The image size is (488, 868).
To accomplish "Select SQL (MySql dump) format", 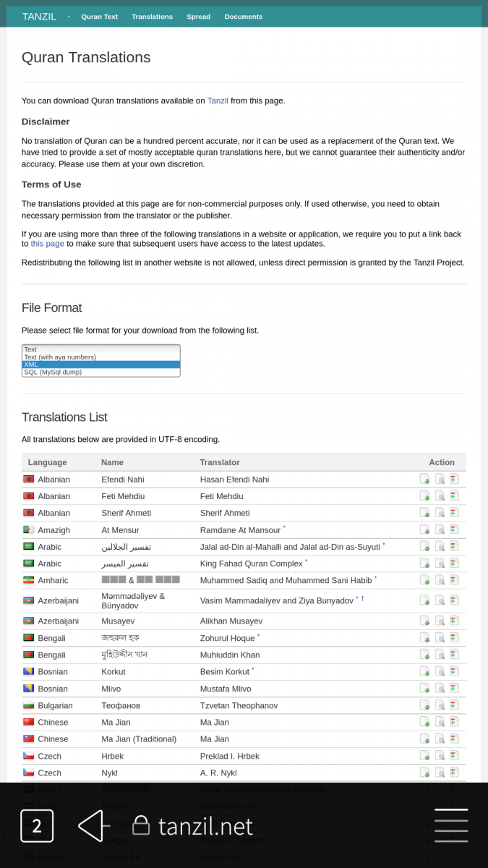I will (100, 372).
